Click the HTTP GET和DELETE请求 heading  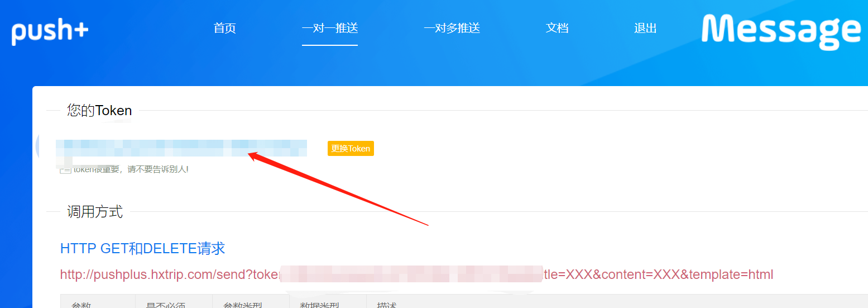point(142,248)
